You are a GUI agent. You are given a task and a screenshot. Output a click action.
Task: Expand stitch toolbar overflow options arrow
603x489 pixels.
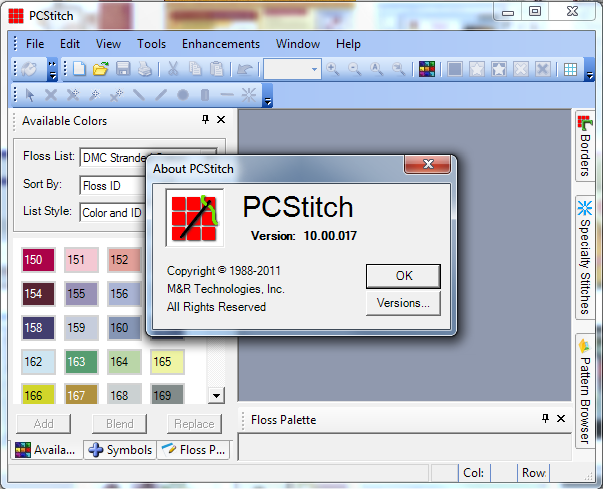268,95
